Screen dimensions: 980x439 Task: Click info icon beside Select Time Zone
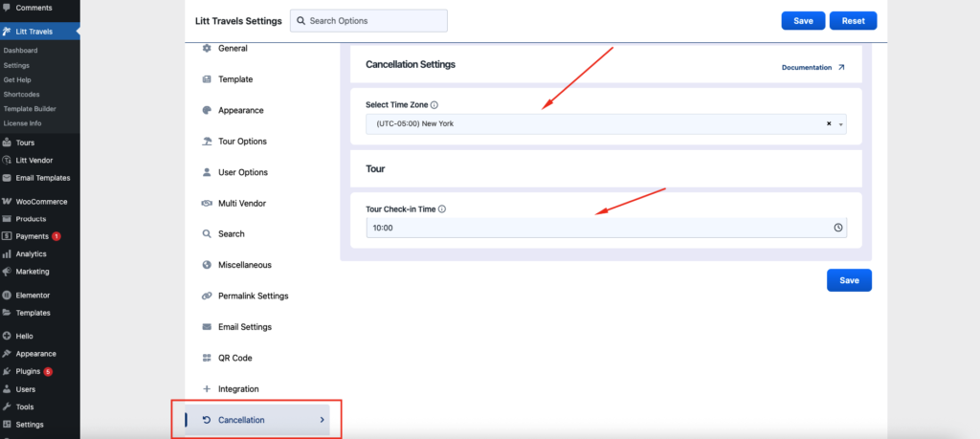[x=434, y=104]
